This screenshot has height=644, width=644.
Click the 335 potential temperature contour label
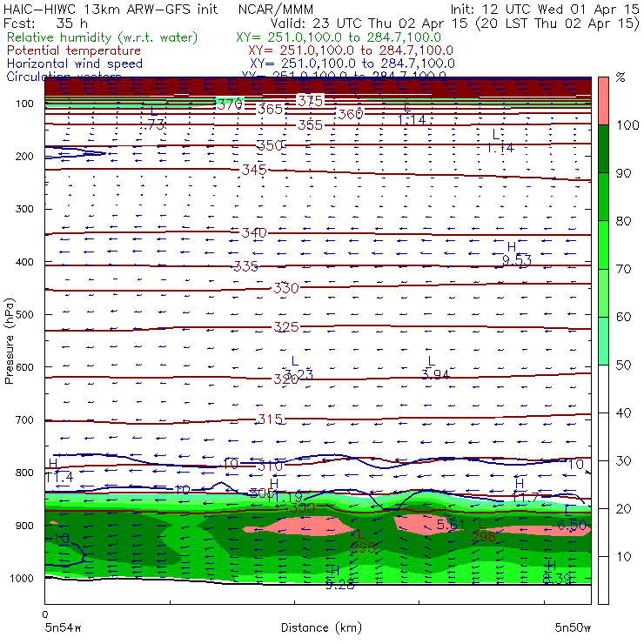pos(245,266)
